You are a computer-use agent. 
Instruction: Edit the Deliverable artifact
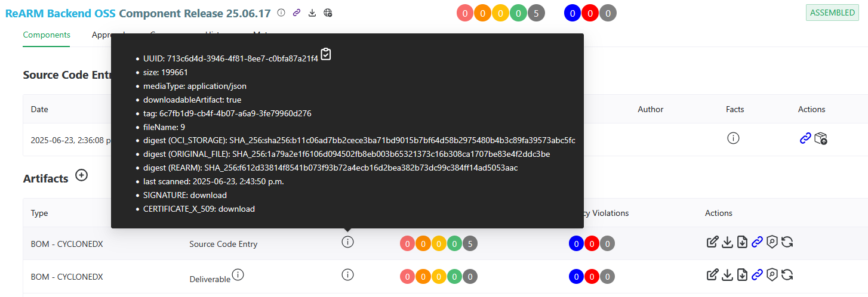coord(712,274)
